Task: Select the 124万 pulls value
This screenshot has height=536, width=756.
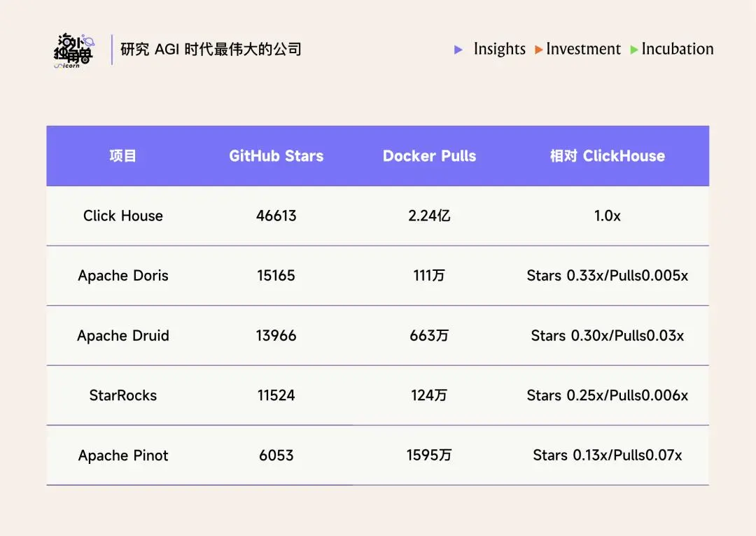Action: [429, 395]
